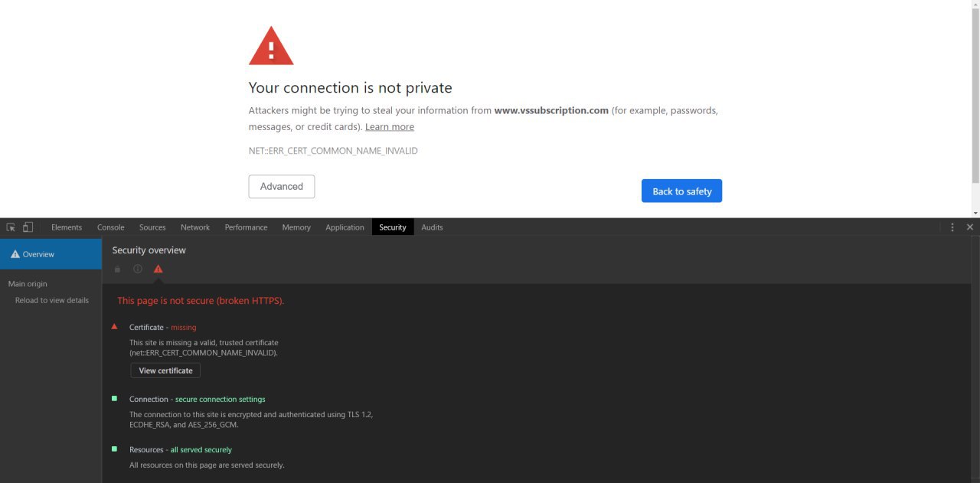
Task: Open the Learn more link
Action: click(x=390, y=127)
